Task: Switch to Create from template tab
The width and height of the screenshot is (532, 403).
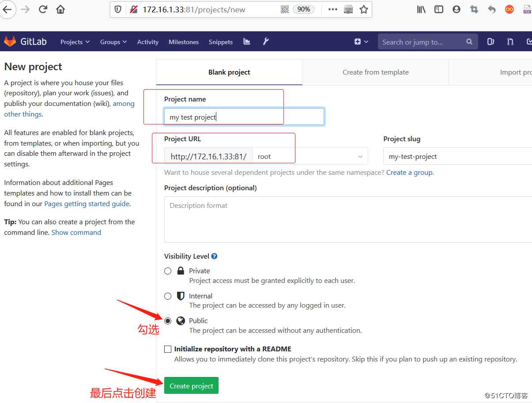Action: click(376, 72)
